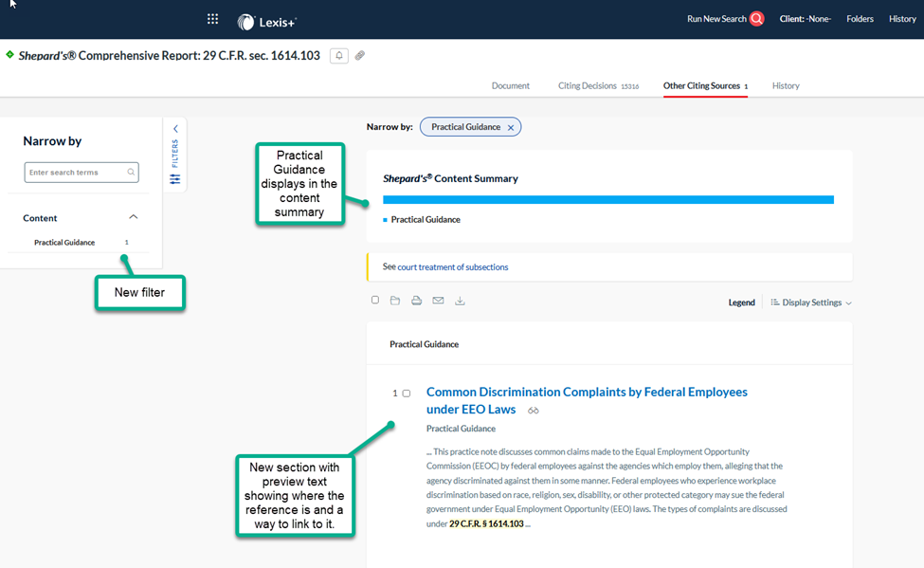Switch to the Document tab
The width and height of the screenshot is (924, 568).
click(510, 86)
